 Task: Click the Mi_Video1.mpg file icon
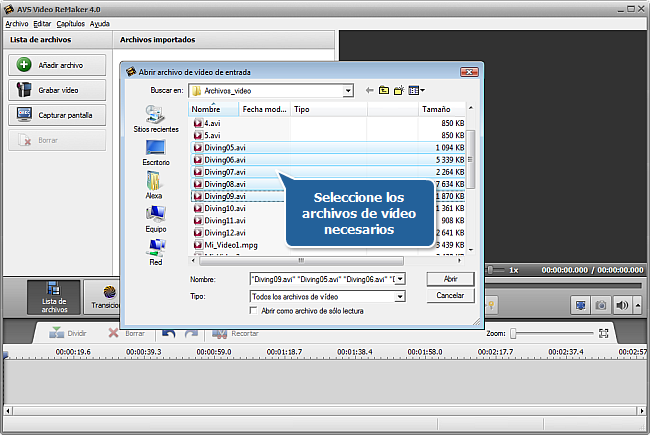[x=198, y=245]
